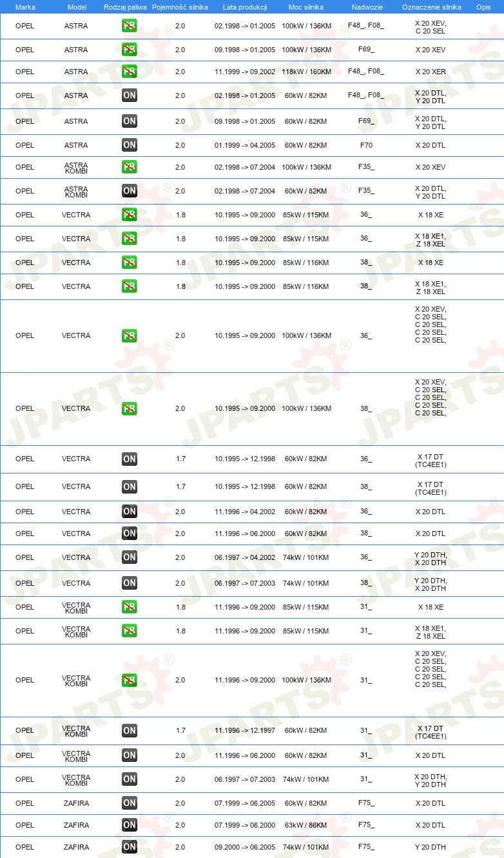Click ON icon in VECTRA 38_ 06.1997 -> 07.2003 row

coord(130,583)
